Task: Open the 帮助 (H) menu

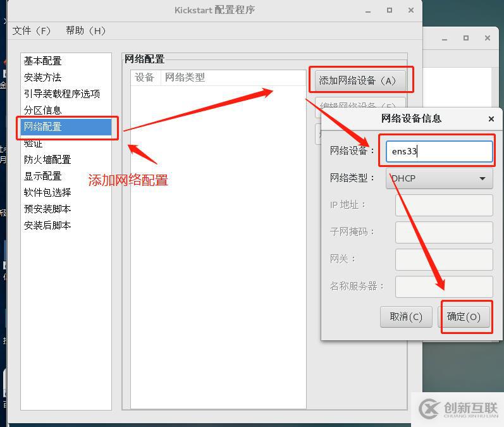Action: coord(85,31)
